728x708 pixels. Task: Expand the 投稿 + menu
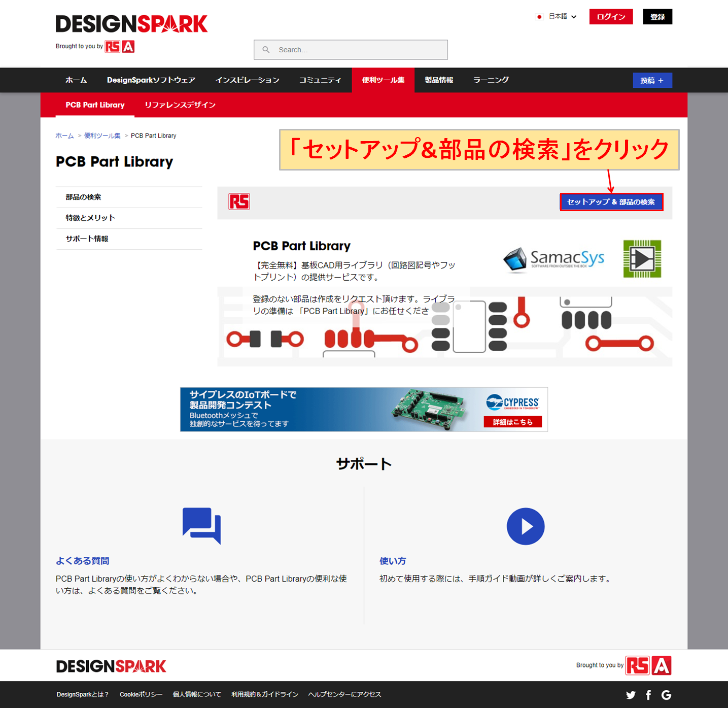click(x=652, y=80)
